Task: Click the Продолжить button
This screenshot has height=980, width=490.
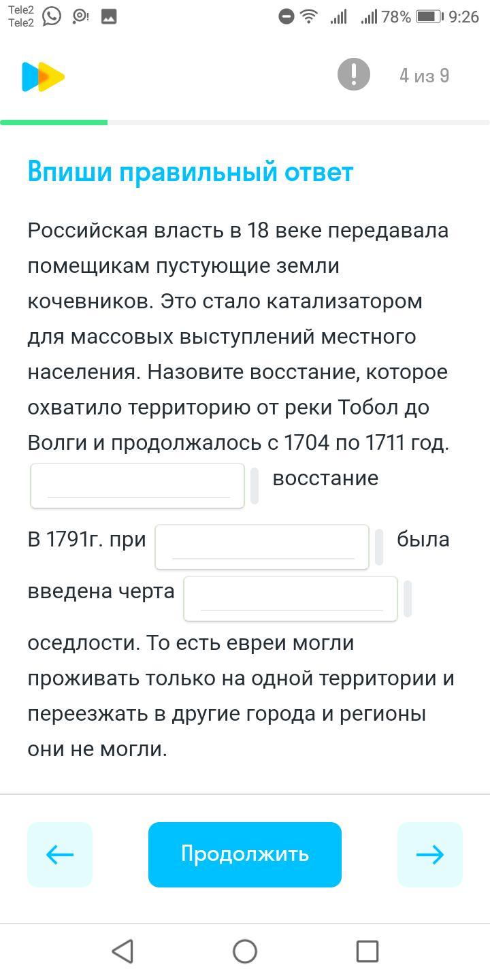Action: click(245, 854)
